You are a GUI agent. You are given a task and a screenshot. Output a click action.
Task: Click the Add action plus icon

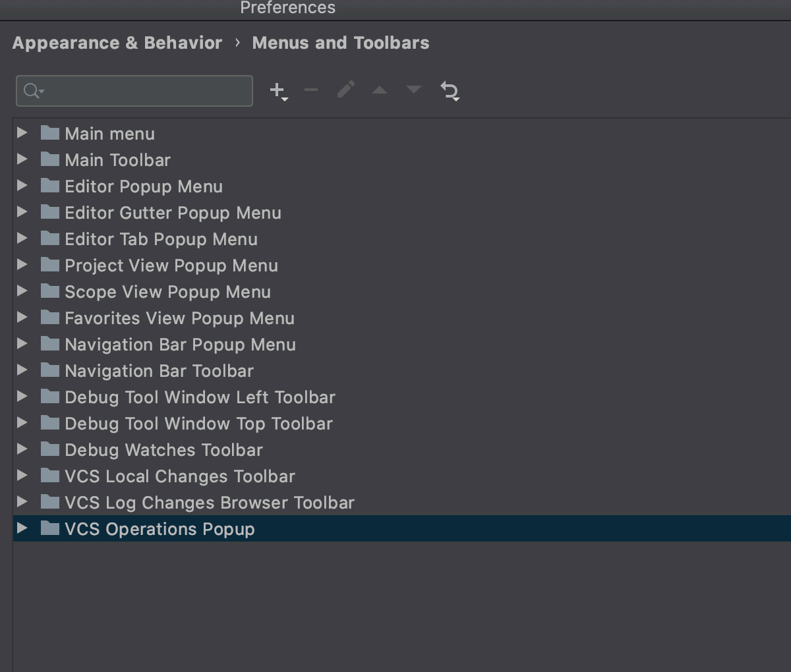tap(277, 90)
